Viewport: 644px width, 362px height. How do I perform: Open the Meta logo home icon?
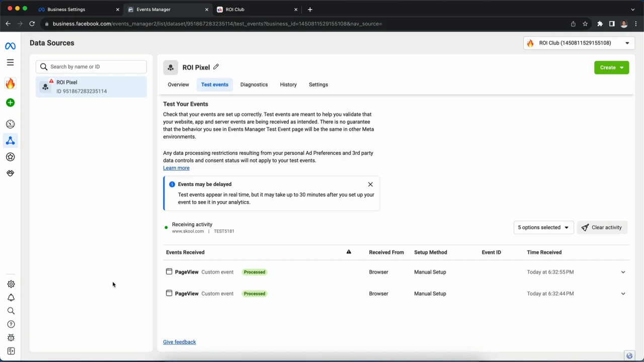[10, 46]
